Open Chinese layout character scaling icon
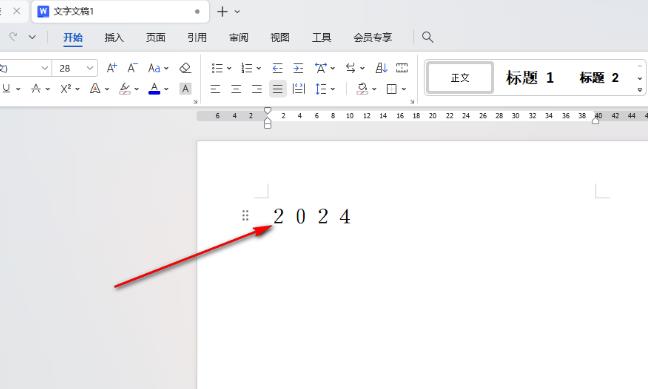The width and height of the screenshot is (648, 389). [x=321, y=68]
